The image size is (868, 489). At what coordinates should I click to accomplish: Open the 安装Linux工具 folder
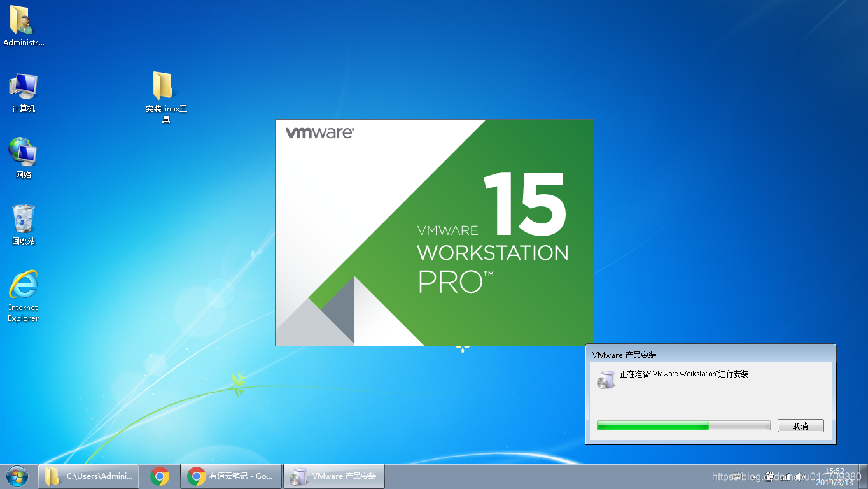point(166,97)
